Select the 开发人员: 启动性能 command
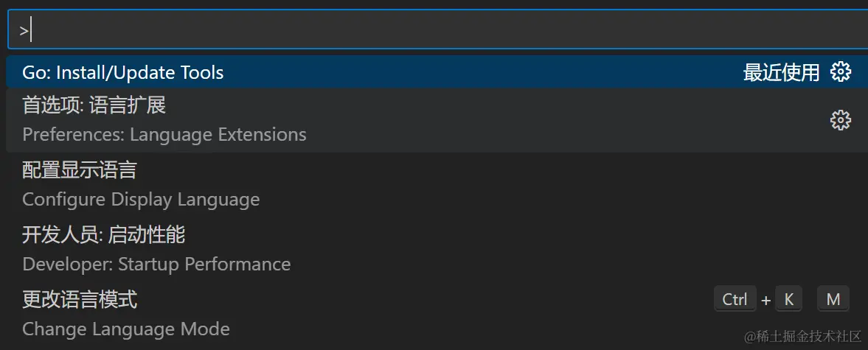Screen dimensions: 868x350 tap(437, 249)
